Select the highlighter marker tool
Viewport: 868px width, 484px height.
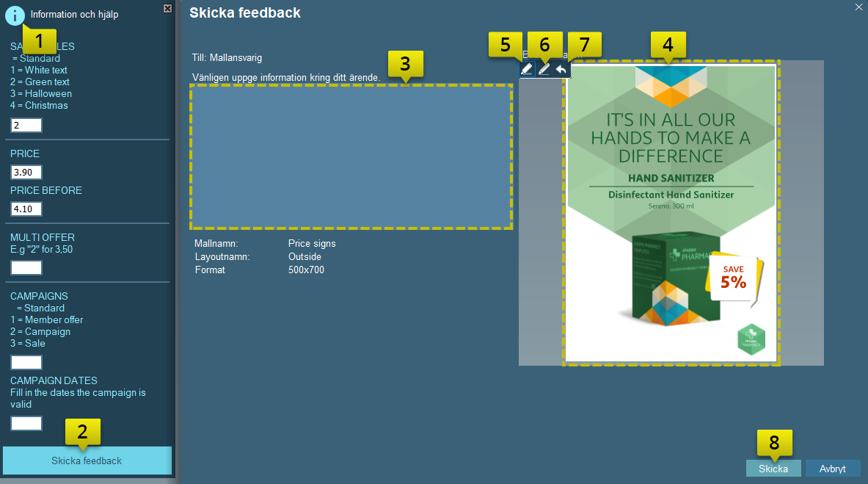point(526,69)
